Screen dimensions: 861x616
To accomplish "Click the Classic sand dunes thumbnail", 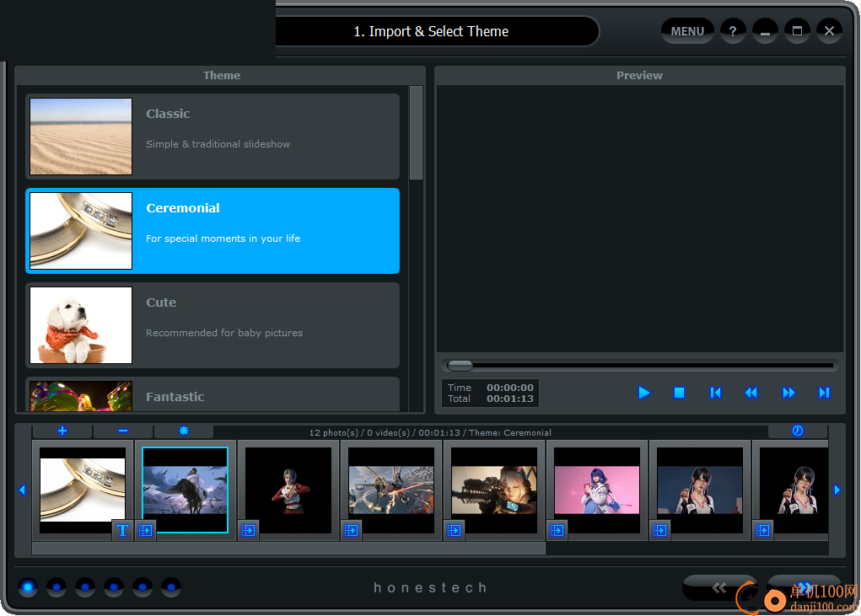I will pos(81,137).
